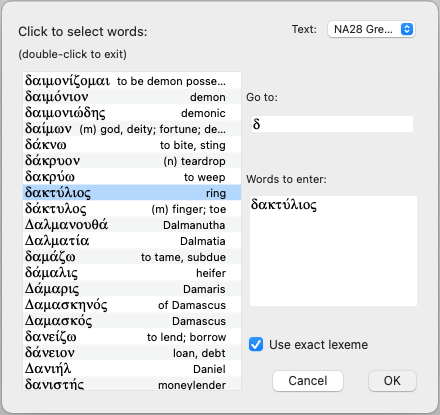The image size is (440, 415).
Task: Pick δάμαλις meaning heifer
Action: [132, 273]
